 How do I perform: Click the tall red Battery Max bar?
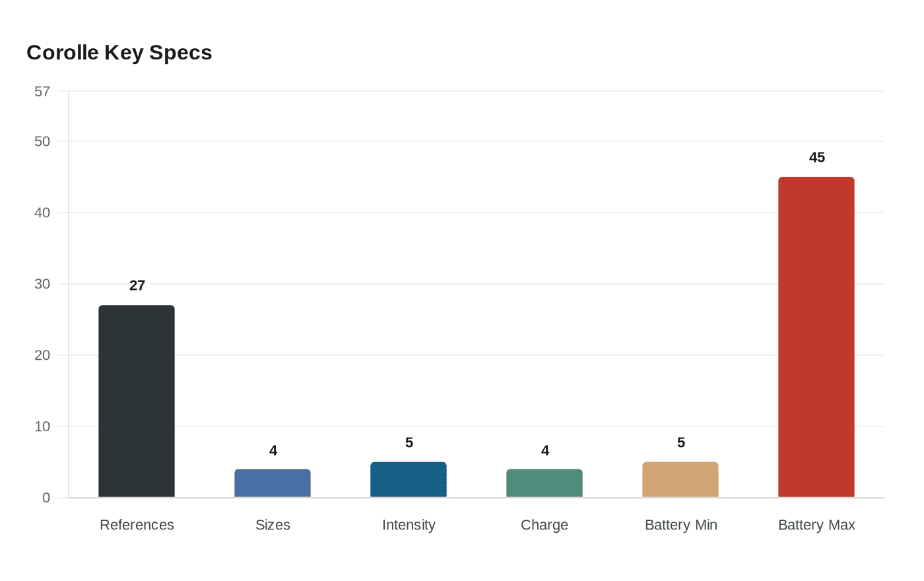coord(816,337)
